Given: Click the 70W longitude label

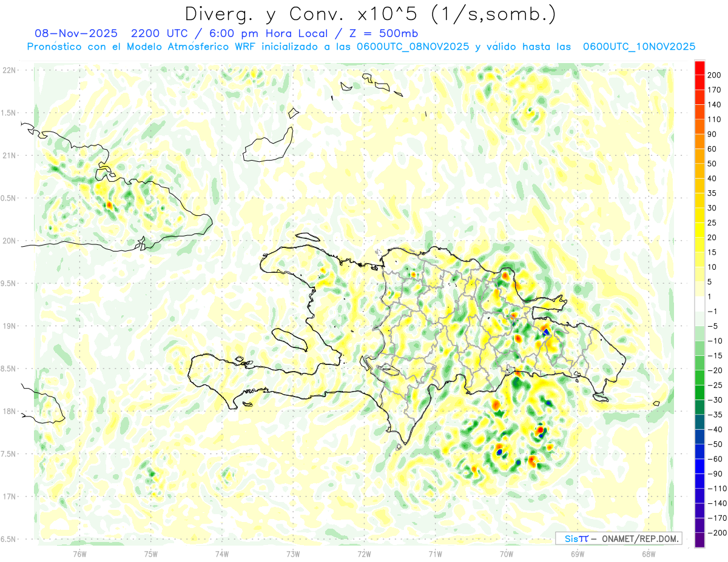Looking at the screenshot, I should click(507, 554).
